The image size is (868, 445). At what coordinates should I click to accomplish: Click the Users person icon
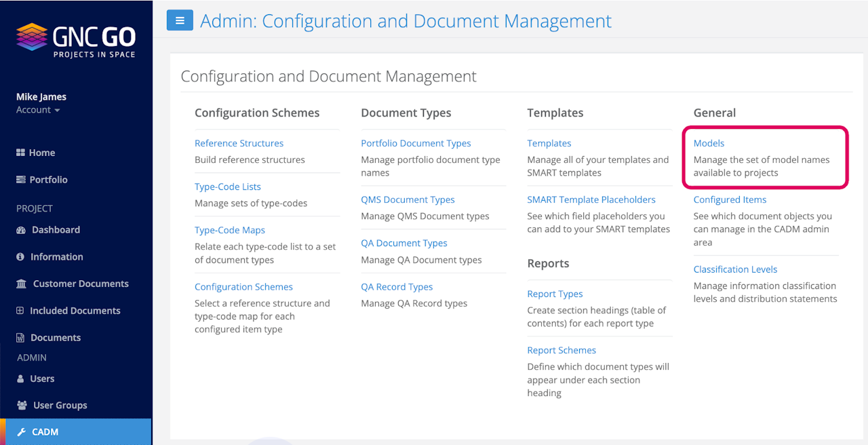point(20,379)
